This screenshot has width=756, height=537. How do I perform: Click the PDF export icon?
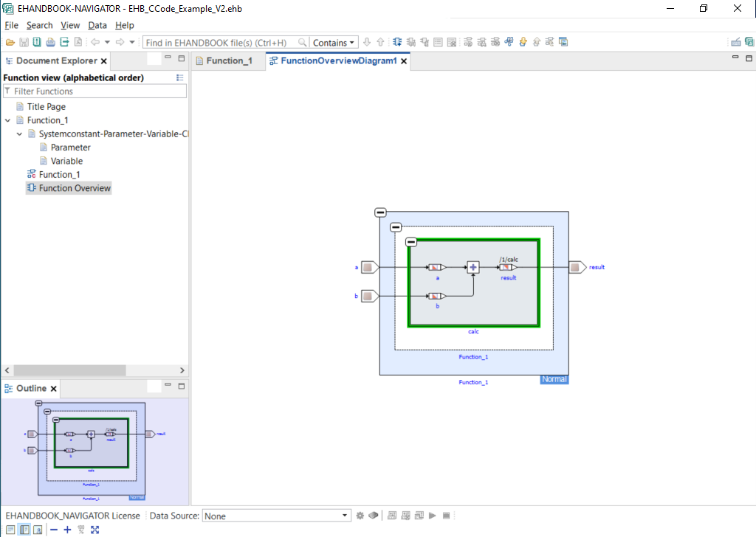point(78,42)
